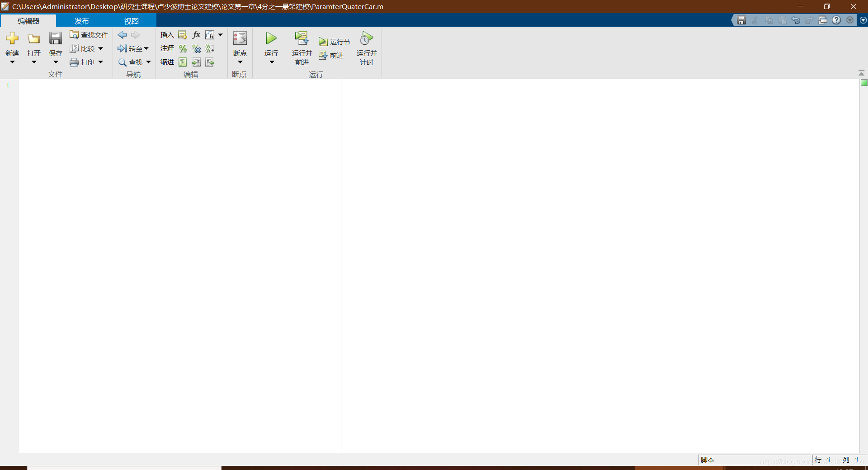Click the fx insert function icon
The height and width of the screenshot is (470, 868).
coord(196,35)
